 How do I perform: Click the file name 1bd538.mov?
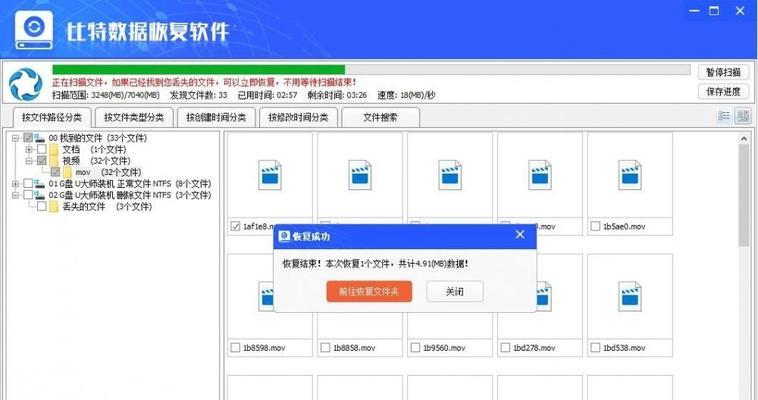624,348
